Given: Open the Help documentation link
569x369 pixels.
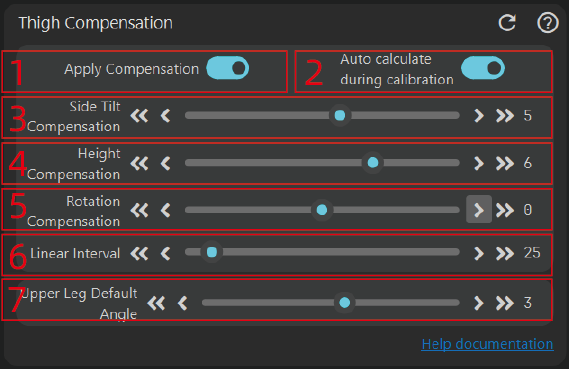Looking at the screenshot, I should click(487, 344).
